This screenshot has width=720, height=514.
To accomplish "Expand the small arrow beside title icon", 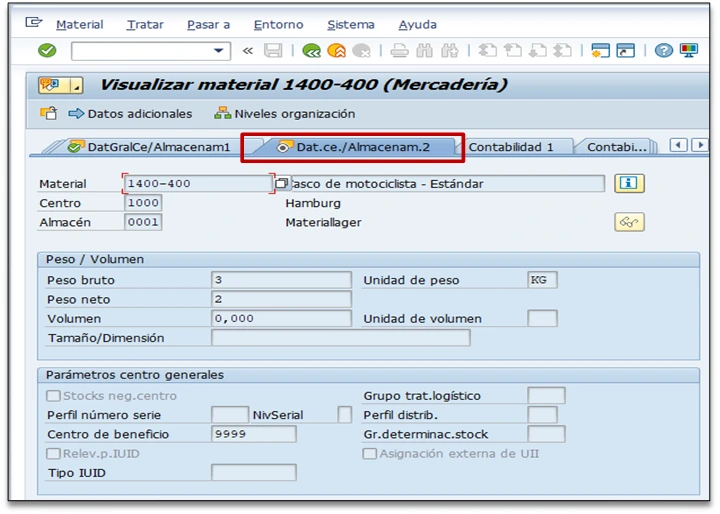I will (76, 85).
